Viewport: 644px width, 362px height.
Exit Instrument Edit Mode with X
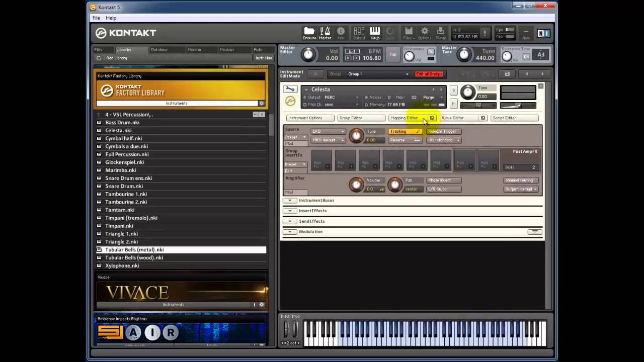click(315, 74)
